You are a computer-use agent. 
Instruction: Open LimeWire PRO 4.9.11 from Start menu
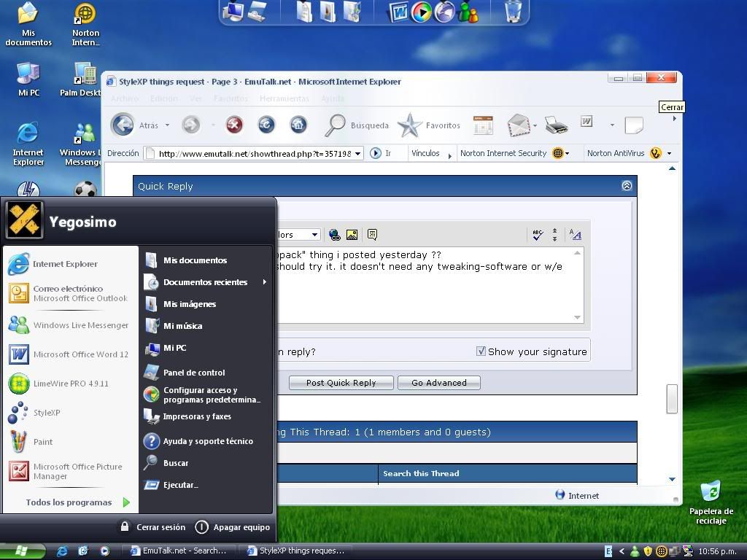pyautogui.click(x=59, y=384)
